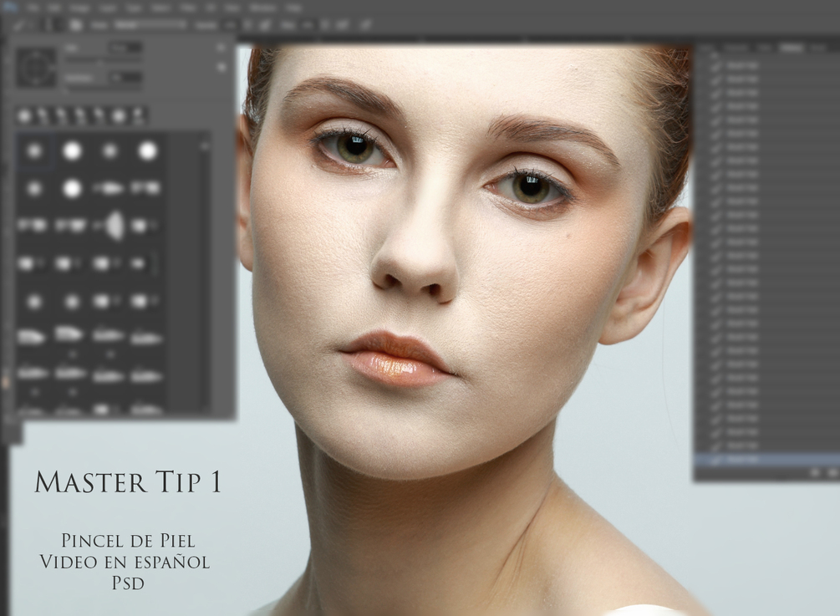Click the new brush preset icon below the gear
This screenshot has width=840, height=616.
(x=221, y=68)
